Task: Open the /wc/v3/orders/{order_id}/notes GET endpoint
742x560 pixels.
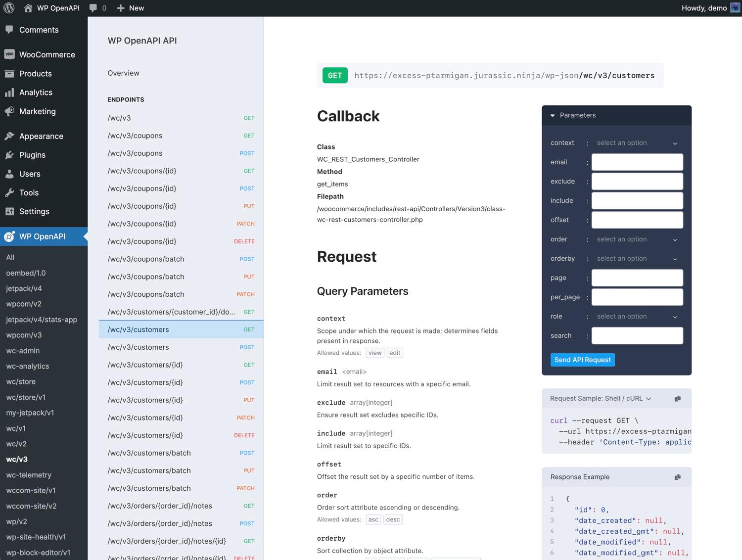Action: pos(181,506)
